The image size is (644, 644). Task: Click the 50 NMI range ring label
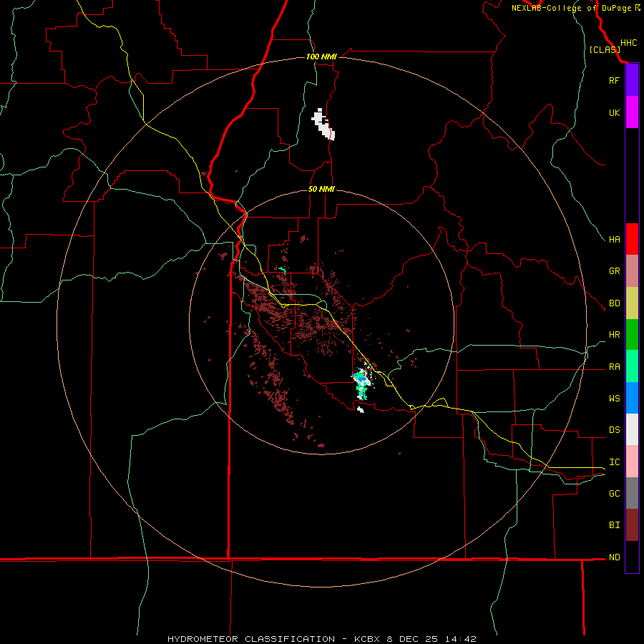[321, 189]
